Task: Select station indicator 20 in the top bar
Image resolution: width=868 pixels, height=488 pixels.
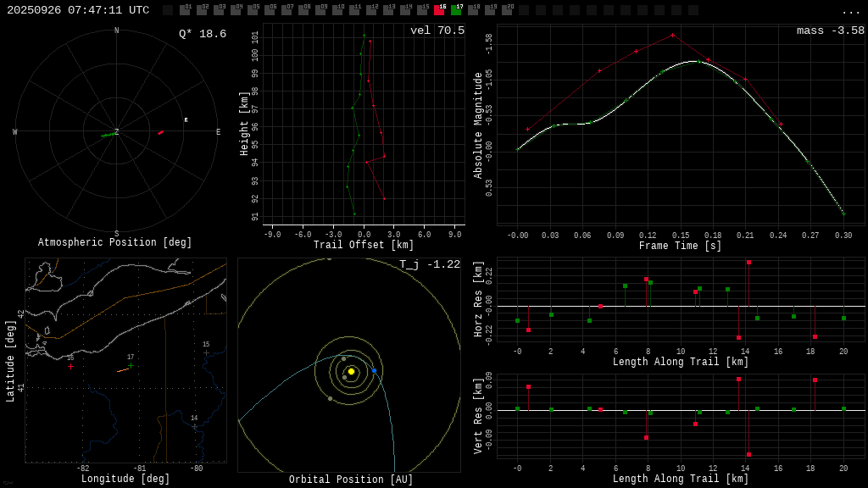Action: coord(507,10)
